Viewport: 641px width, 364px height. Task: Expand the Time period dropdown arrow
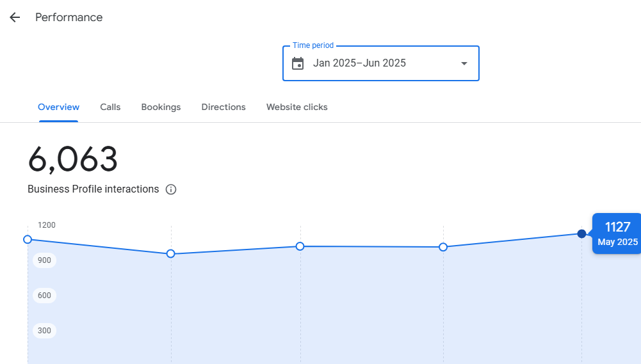click(464, 63)
